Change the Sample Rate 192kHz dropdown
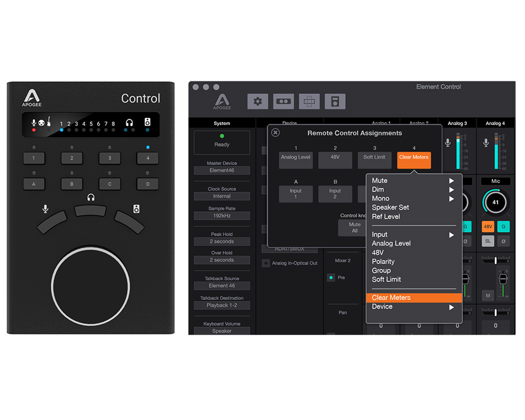This screenshot has height=420, width=525. pos(222,216)
